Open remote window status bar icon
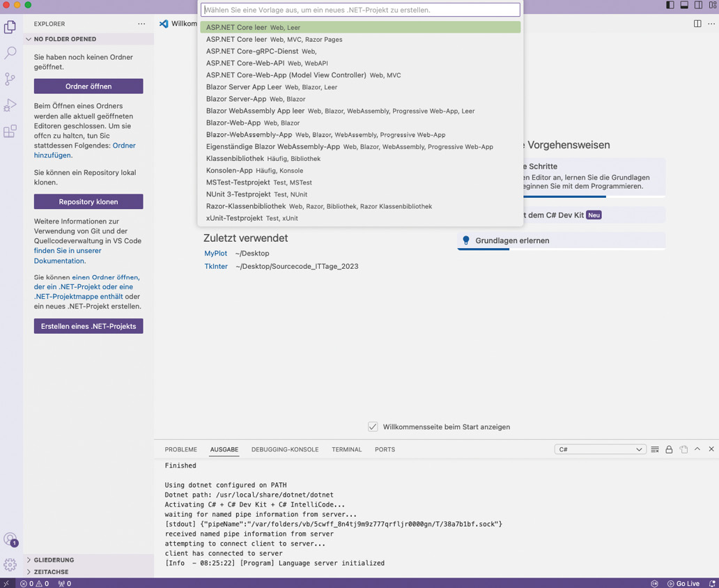The image size is (719, 588). (x=6, y=583)
